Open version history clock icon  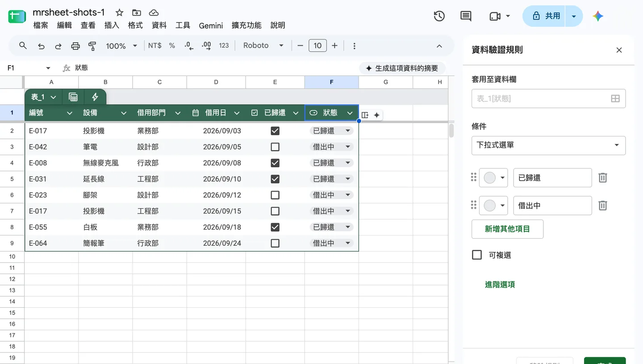(439, 16)
